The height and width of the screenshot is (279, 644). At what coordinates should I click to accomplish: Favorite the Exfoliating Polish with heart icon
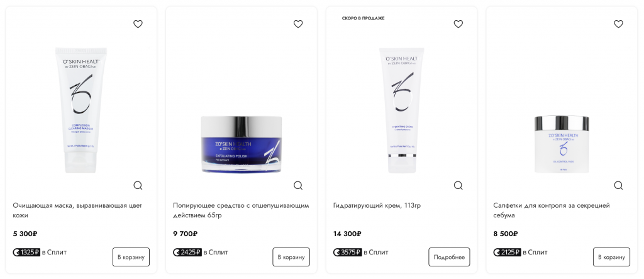(x=298, y=24)
